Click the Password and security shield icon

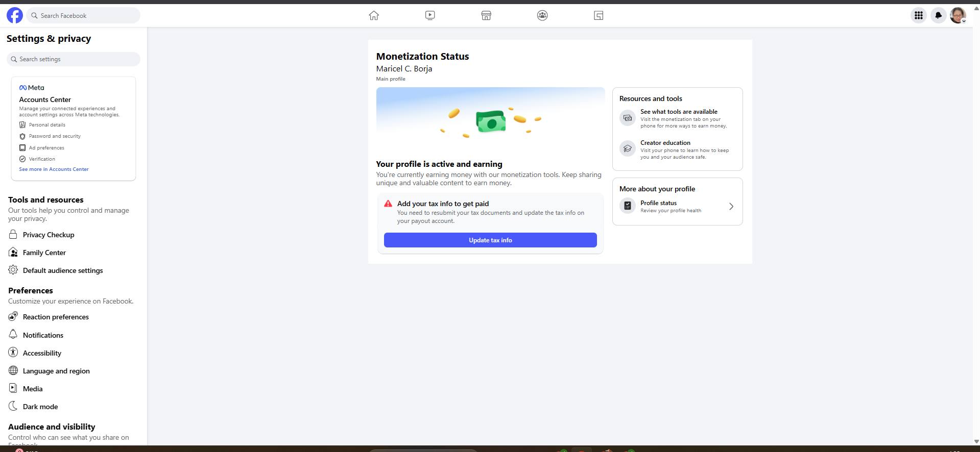pyautogui.click(x=22, y=136)
